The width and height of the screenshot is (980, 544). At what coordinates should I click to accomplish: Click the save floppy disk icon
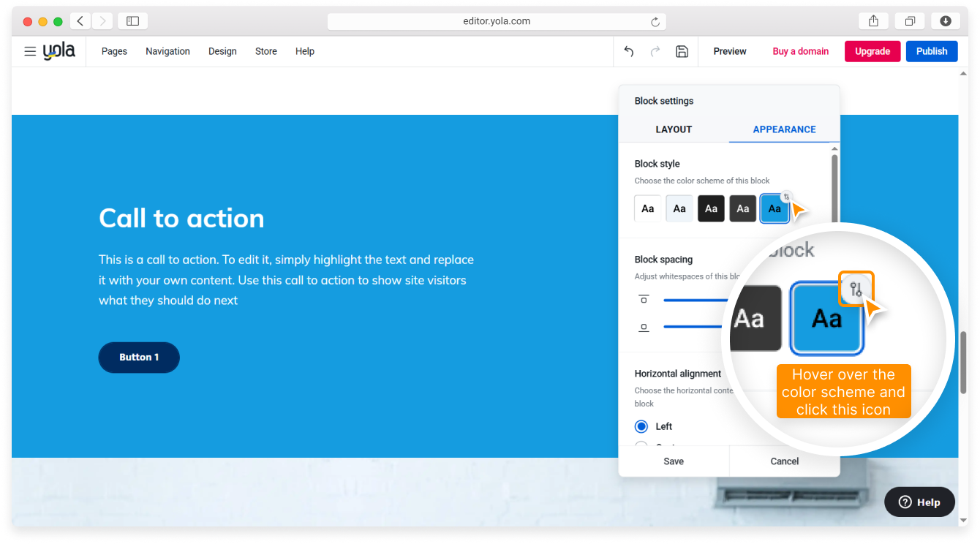[682, 51]
